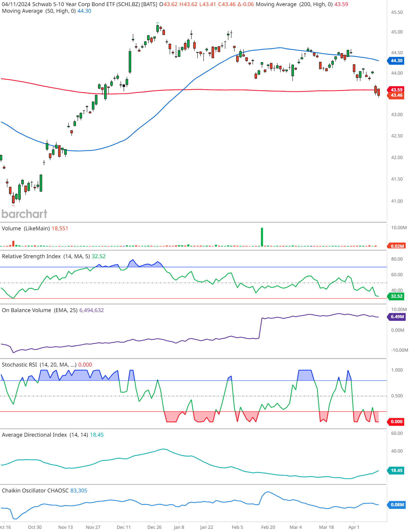Select the close price "C43.46"

[227, 4]
